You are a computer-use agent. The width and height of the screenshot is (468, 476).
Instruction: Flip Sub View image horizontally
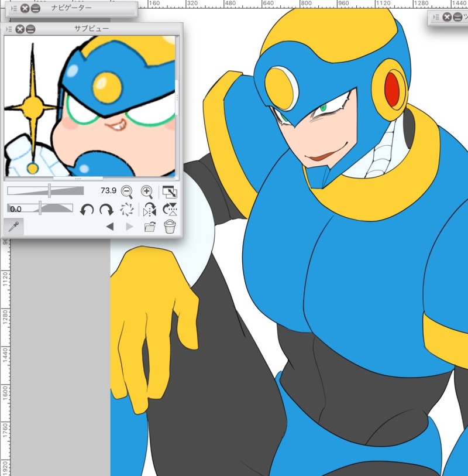point(150,210)
